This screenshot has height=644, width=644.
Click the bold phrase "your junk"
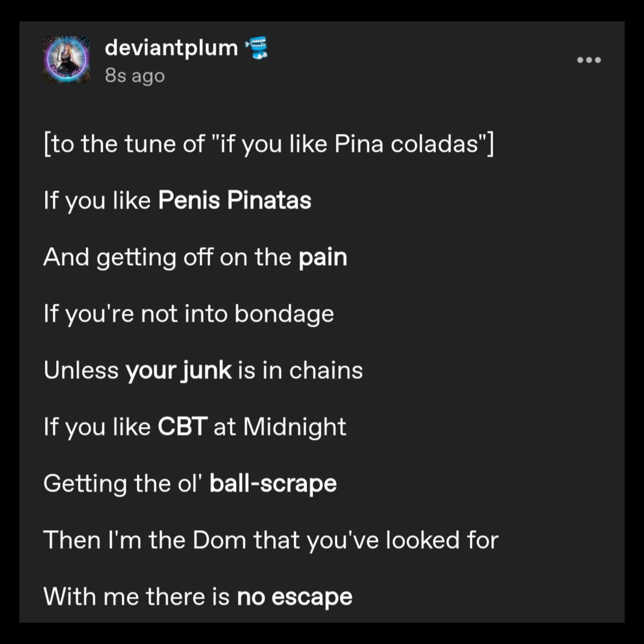point(178,370)
